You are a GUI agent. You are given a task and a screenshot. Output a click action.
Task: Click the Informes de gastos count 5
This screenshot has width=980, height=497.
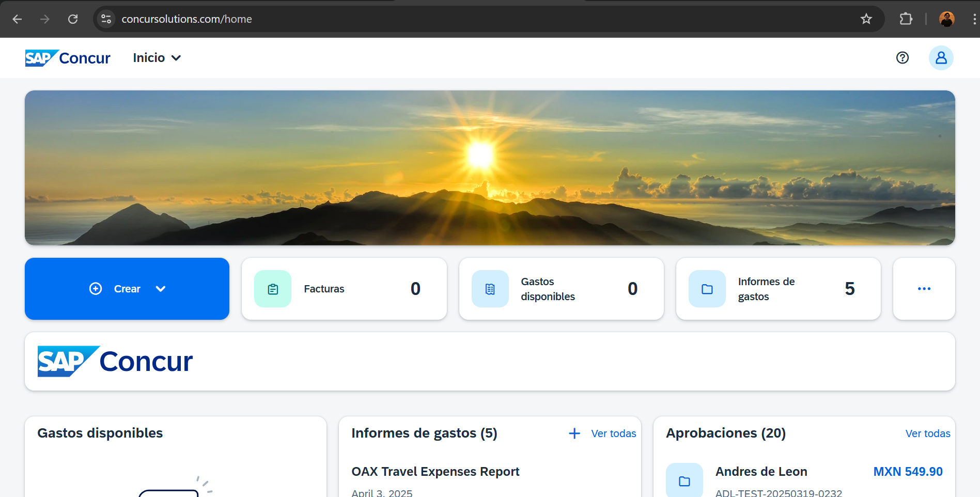tap(850, 289)
